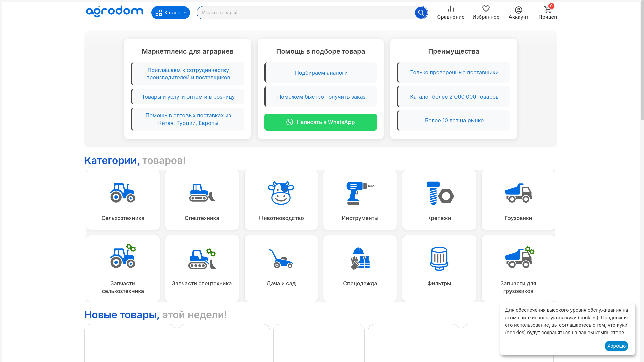The height and width of the screenshot is (362, 644).
Task: Open Запчасти сельхозтехника tractor gears icon
Action: click(123, 256)
